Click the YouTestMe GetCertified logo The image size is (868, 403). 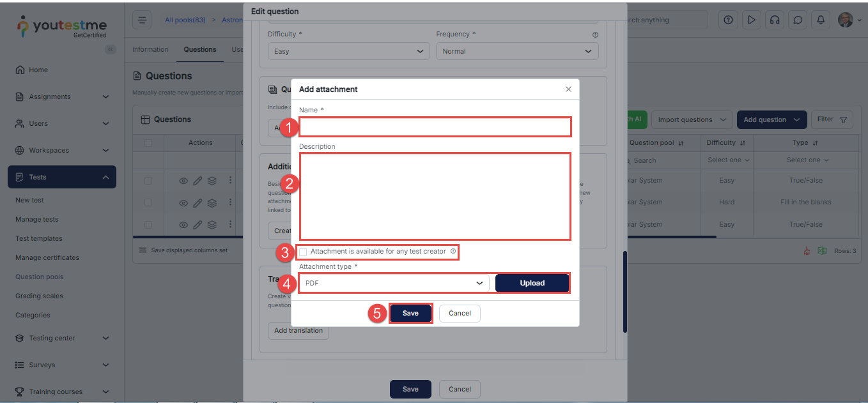tap(62, 26)
